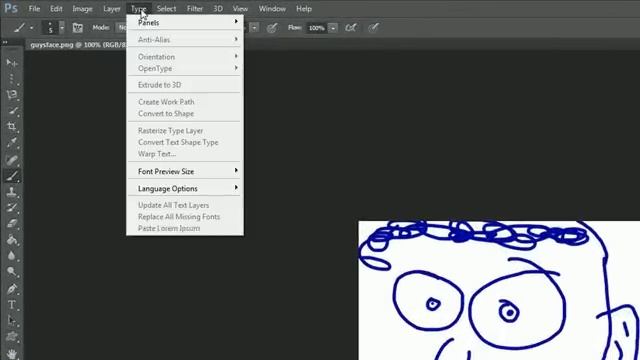Choose Rasterize Type Layer

(185, 131)
